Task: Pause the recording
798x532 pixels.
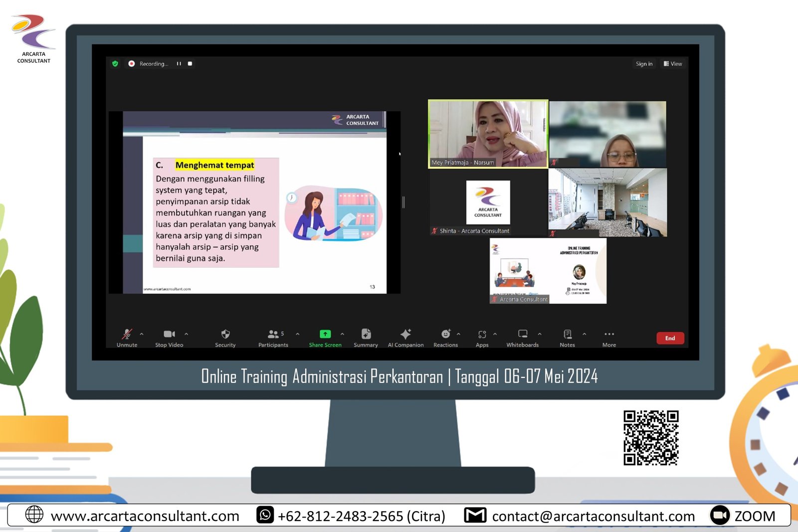Action: [x=179, y=64]
